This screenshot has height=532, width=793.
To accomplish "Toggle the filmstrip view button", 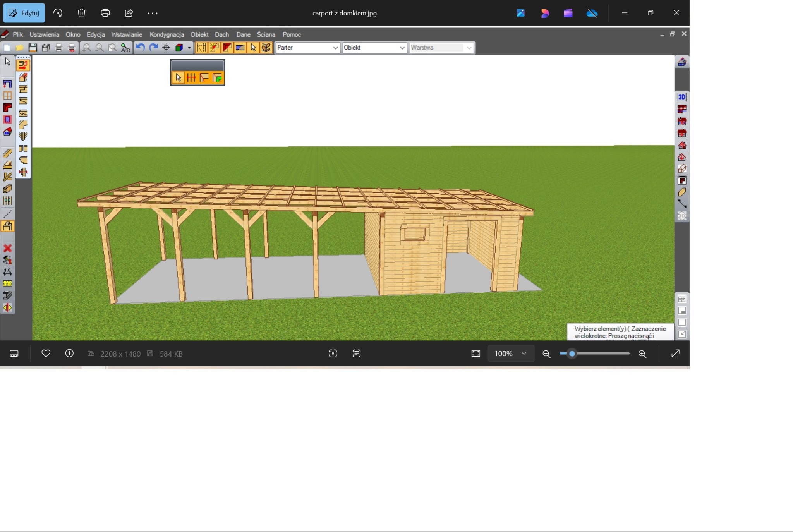I will (x=14, y=354).
